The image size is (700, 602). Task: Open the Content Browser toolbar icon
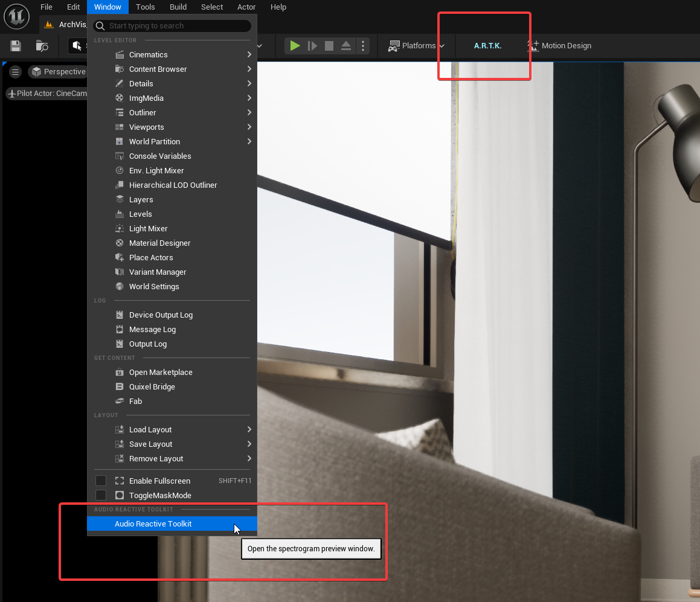42,46
